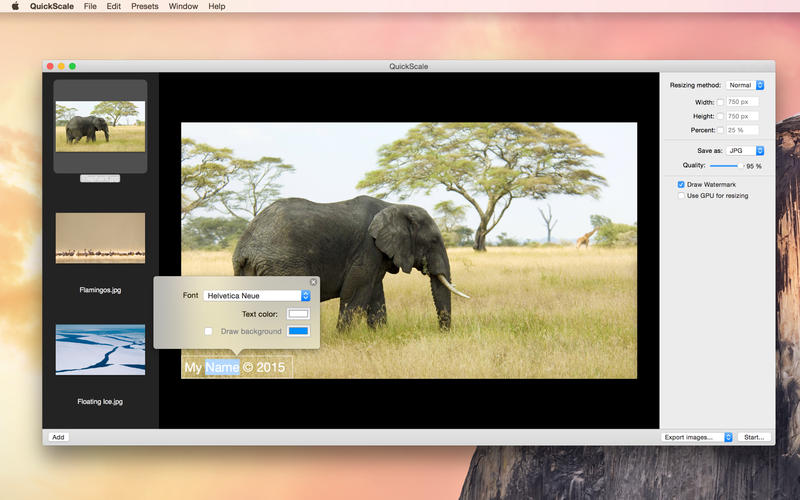Image resolution: width=800 pixels, height=500 pixels.
Task: Enable the Height checkbox
Action: [720, 116]
